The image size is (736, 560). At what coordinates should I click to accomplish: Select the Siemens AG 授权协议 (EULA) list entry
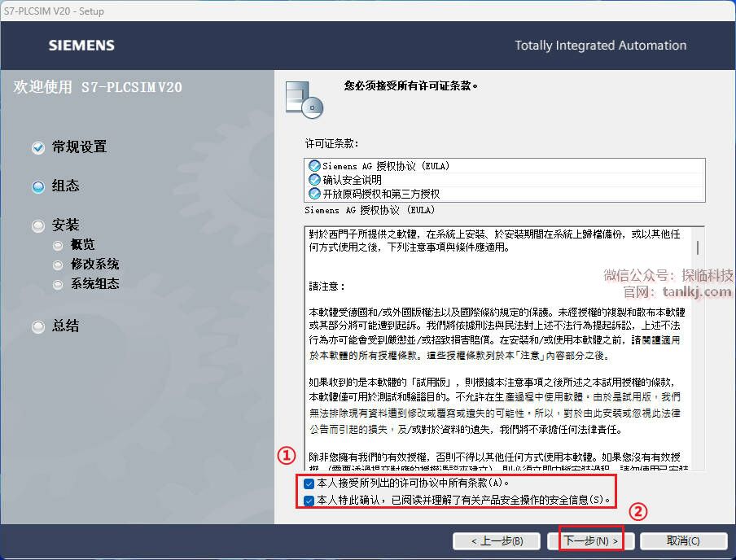(x=505, y=166)
